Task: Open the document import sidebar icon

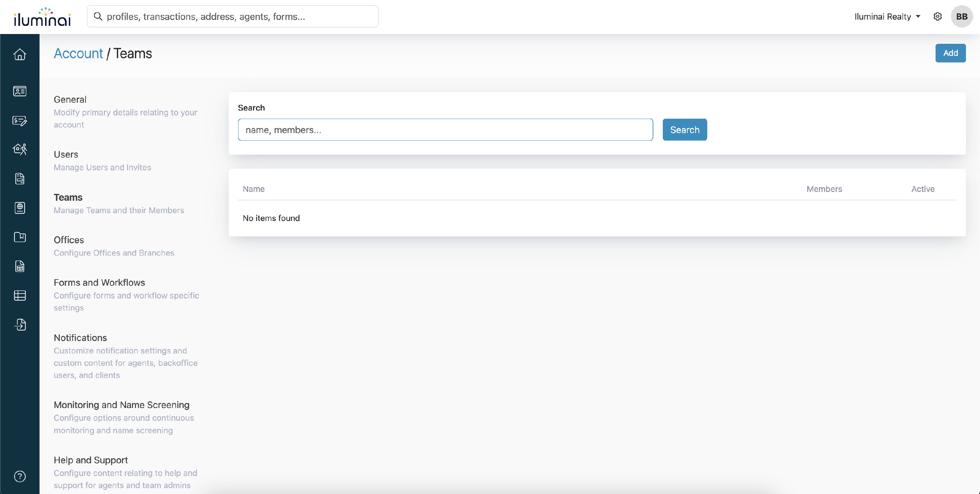Action: coord(20,325)
